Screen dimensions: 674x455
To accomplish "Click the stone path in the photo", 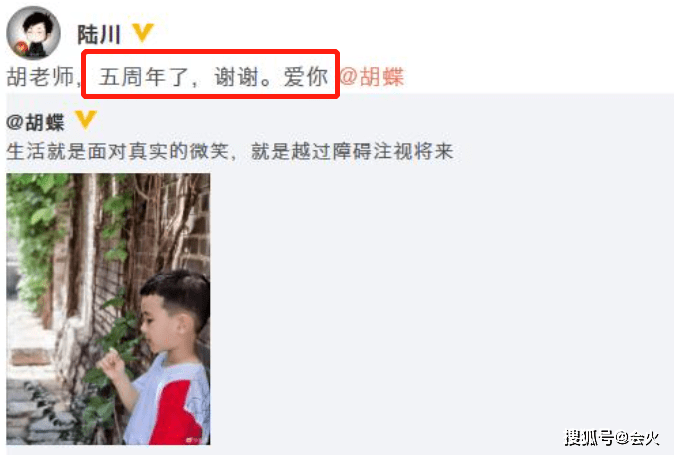I will point(32,408).
